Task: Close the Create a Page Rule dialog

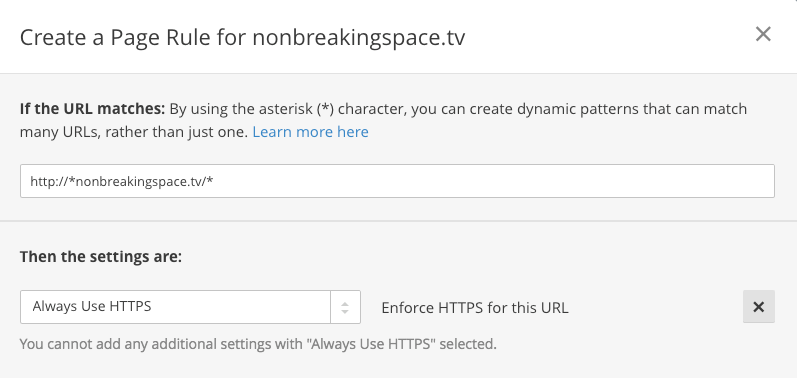Action: click(763, 34)
